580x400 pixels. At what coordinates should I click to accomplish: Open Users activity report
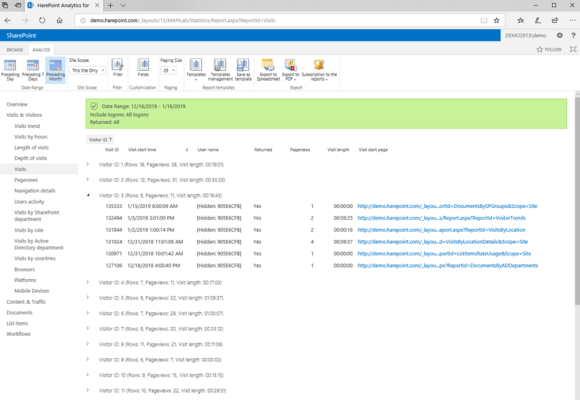click(x=29, y=202)
